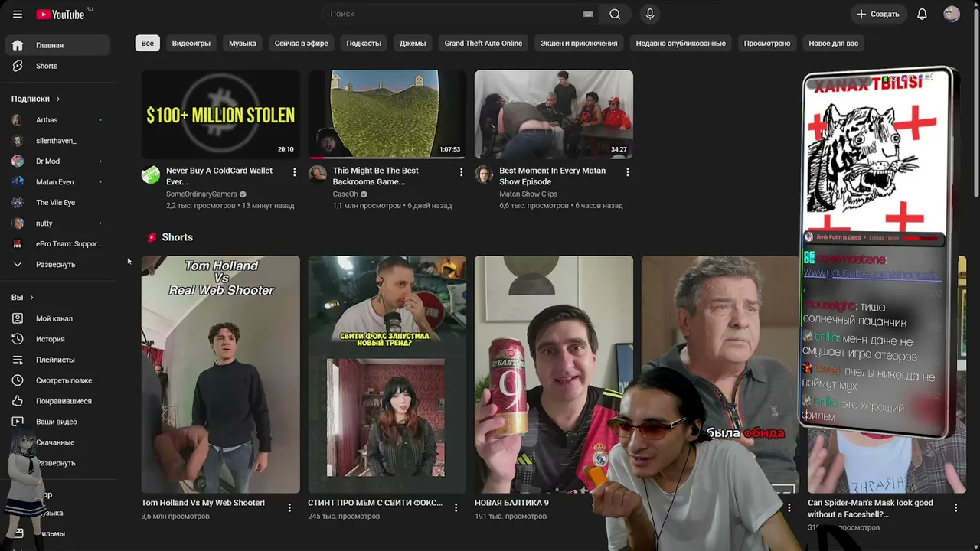This screenshot has width=980, height=551.
Task: Select the Недавно опубликованные chip
Action: pos(681,44)
